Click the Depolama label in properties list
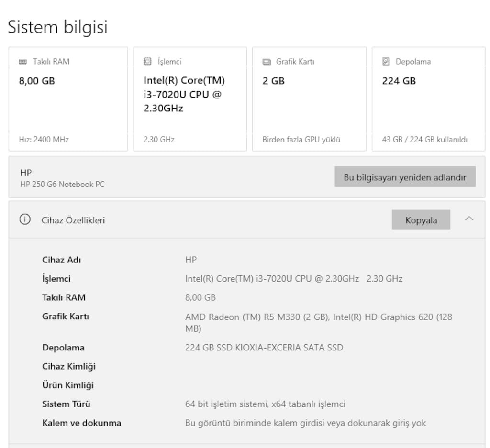The height and width of the screenshot is (448, 490). click(x=63, y=348)
